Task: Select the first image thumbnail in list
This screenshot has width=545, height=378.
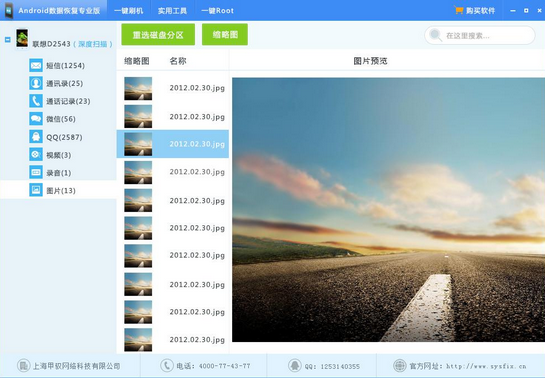Action: [138, 88]
